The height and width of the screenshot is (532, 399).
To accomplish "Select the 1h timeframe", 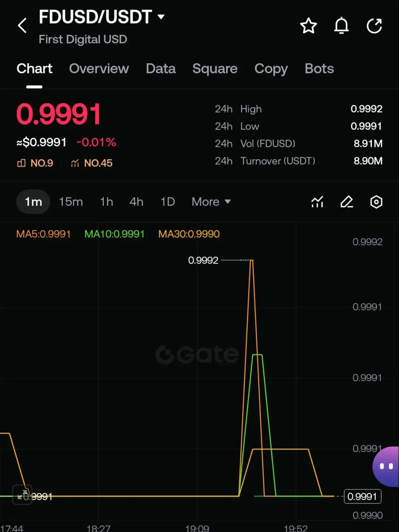I will [106, 202].
